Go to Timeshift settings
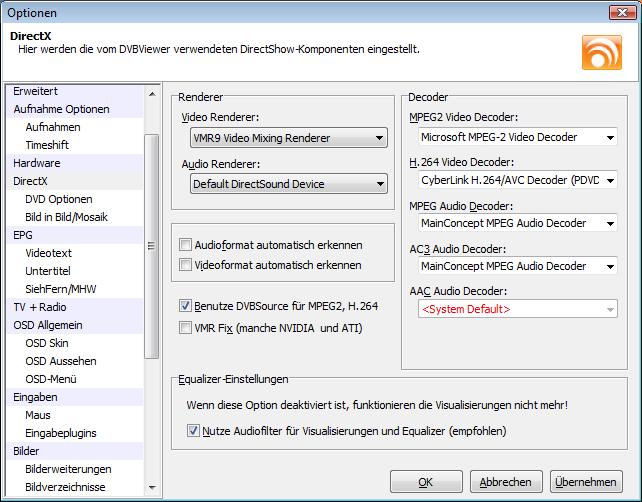The height and width of the screenshot is (502, 642). tap(47, 145)
